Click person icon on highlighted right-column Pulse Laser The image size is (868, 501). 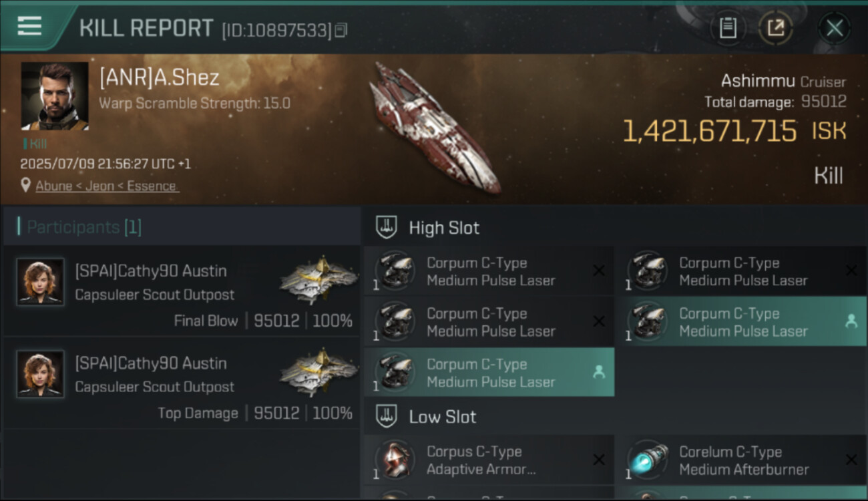pos(851,321)
